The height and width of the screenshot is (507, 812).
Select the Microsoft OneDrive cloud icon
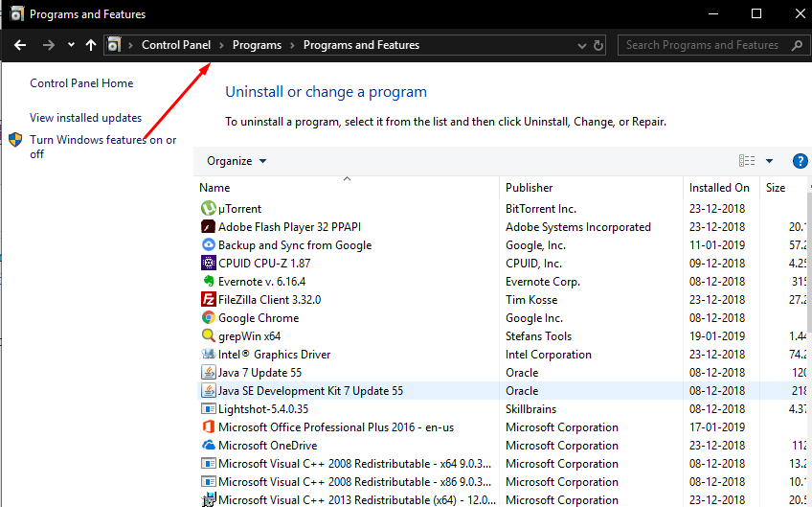click(208, 445)
